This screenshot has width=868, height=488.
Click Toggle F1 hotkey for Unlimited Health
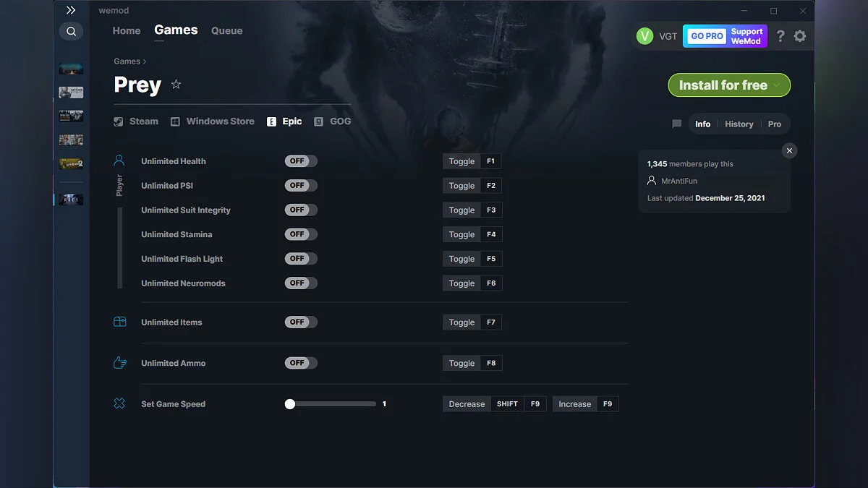(472, 161)
